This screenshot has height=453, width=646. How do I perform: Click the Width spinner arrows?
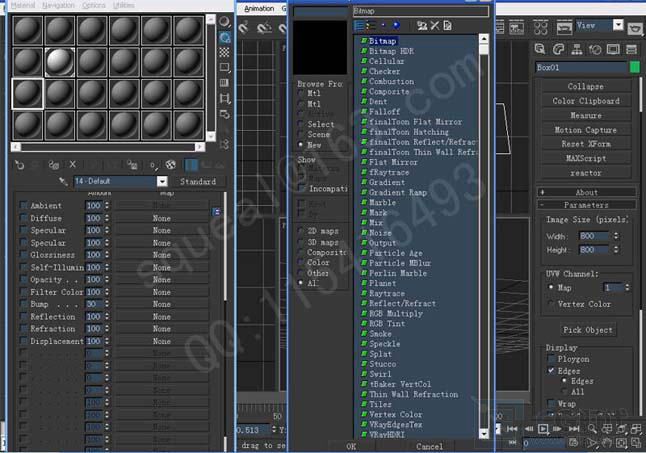click(x=616, y=236)
